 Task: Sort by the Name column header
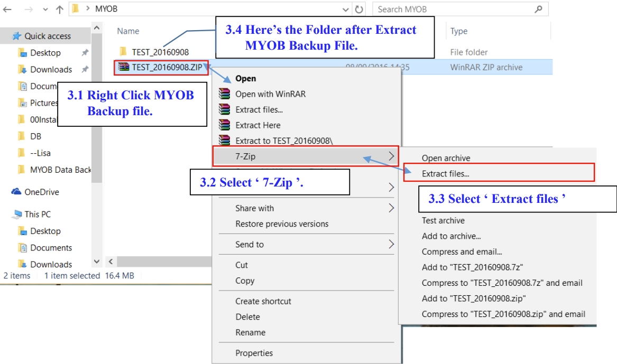point(128,31)
